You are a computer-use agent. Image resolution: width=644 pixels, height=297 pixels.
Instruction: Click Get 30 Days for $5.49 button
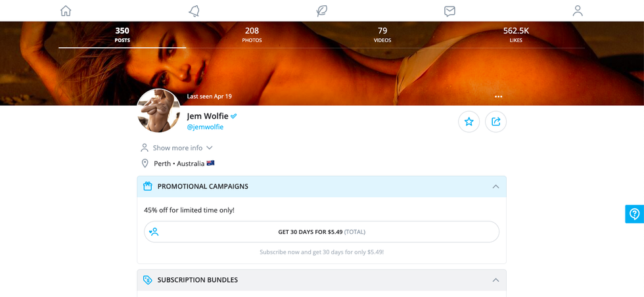point(321,232)
